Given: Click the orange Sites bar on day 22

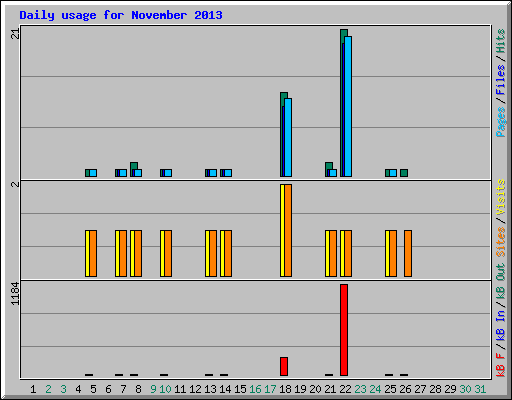Looking at the screenshot, I should [348, 253].
